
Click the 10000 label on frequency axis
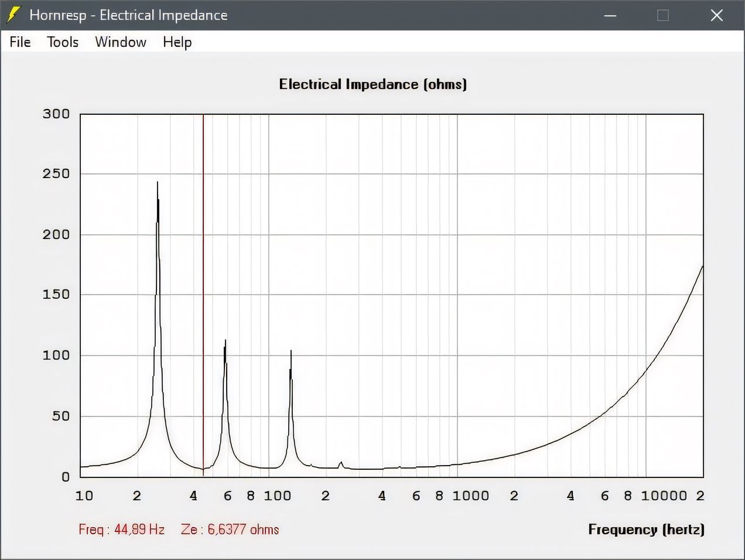pos(663,496)
